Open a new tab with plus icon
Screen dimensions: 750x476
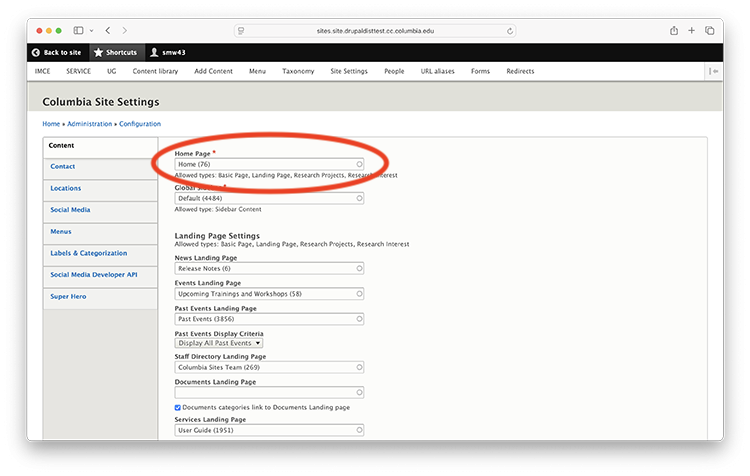(691, 31)
